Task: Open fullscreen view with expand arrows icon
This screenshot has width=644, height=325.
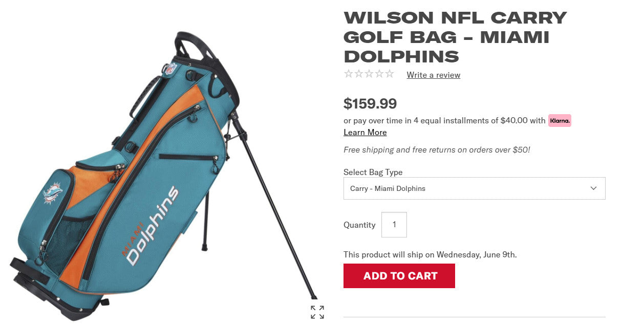Action: click(x=317, y=312)
